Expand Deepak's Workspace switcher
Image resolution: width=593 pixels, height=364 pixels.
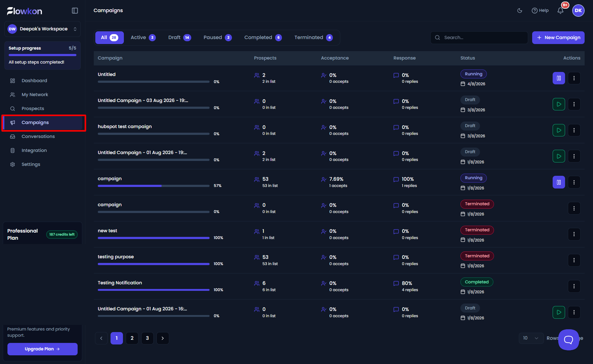point(43,29)
